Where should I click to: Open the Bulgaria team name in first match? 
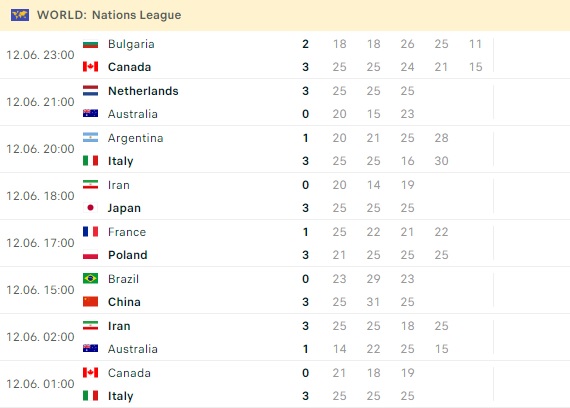131,44
